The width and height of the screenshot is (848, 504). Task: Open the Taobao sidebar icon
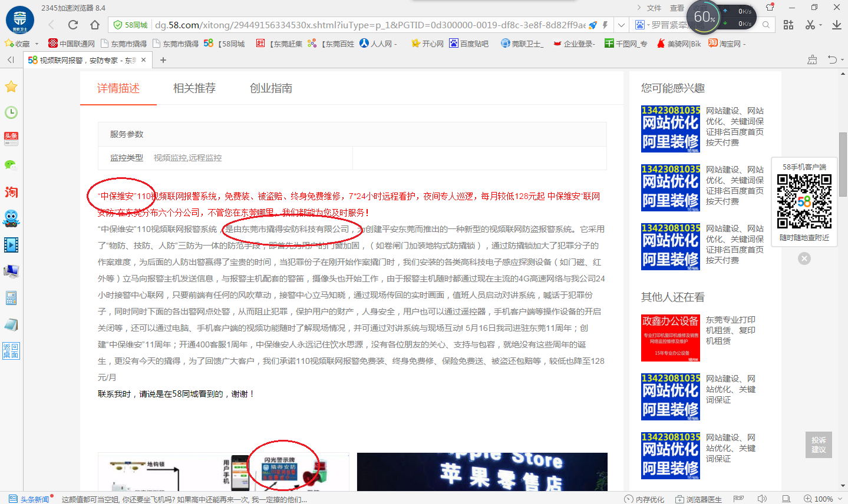coord(11,192)
